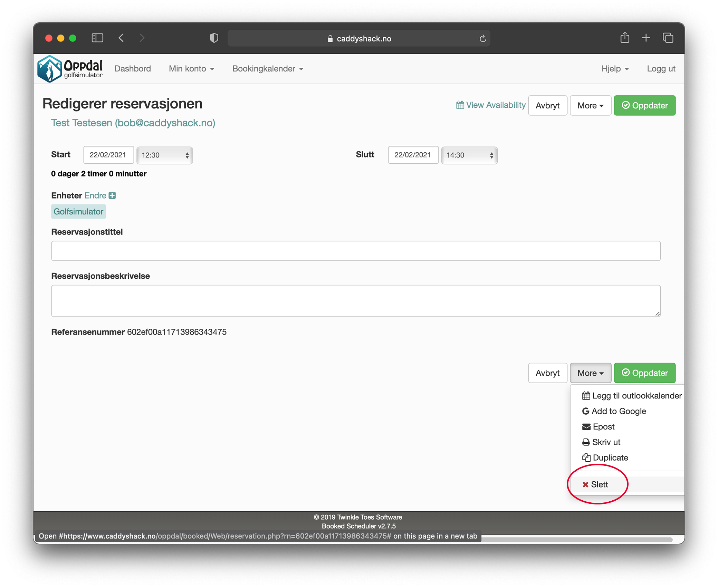Open a new tab with plus icon
This screenshot has width=718, height=588.
(x=645, y=38)
